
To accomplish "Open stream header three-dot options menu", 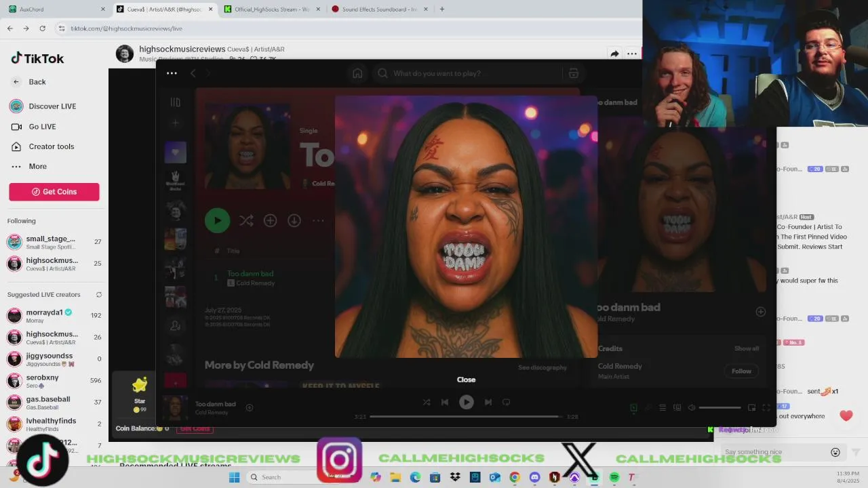I will 632,54.
